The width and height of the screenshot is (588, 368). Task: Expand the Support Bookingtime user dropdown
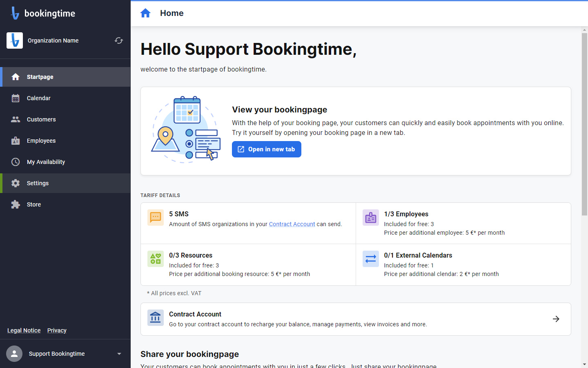coord(119,354)
